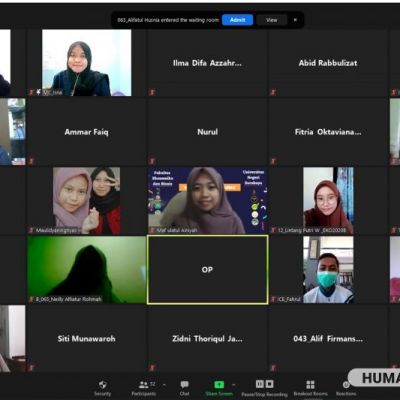Click muted mic icon on Nurul tile
400x400 pixels.
[x=152, y=161]
